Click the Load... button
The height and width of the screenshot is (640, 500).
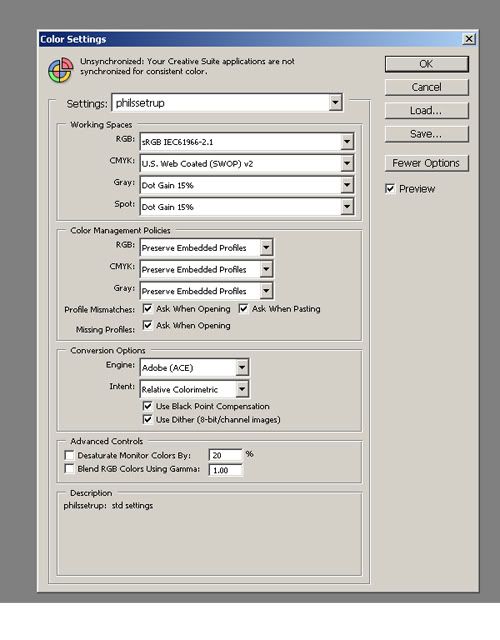[x=427, y=111]
